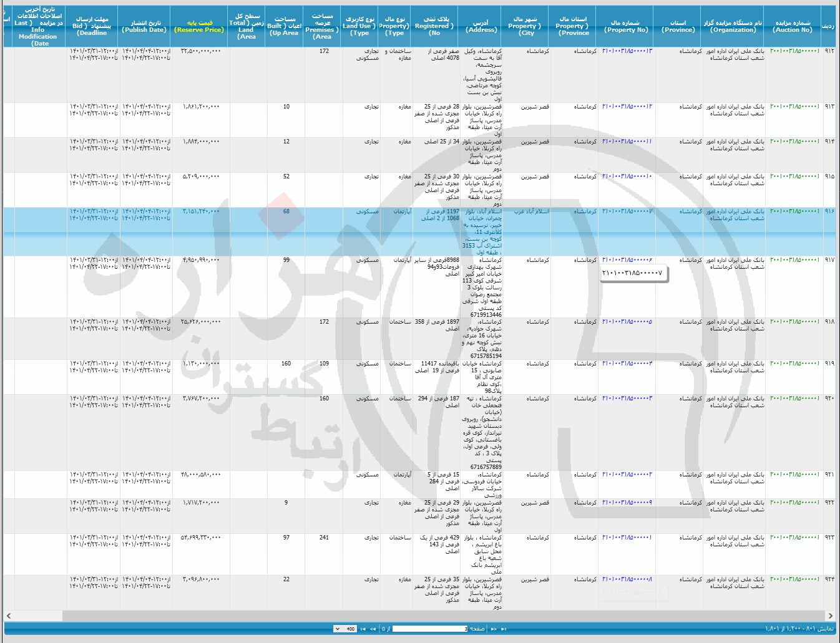
Task: Open property number link in row 921
Action: point(627,475)
